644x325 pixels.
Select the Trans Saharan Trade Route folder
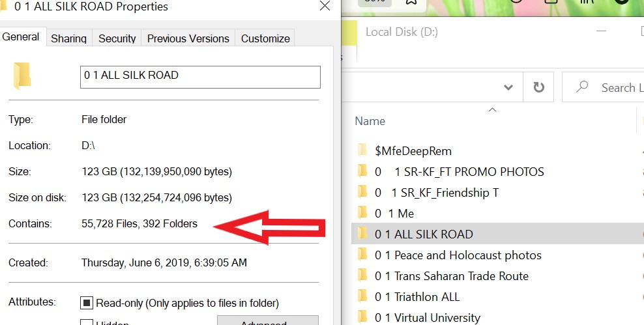pyautogui.click(x=461, y=276)
